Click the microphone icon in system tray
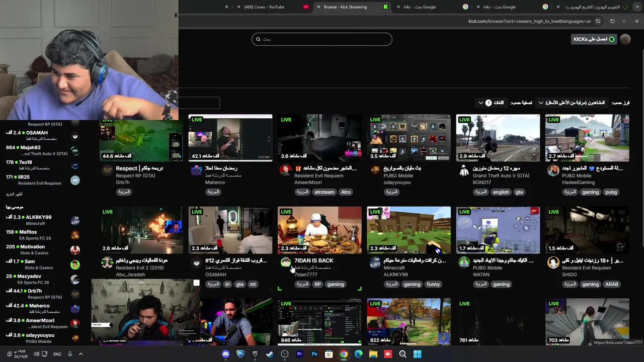This screenshot has width=644, height=362. pos(70,354)
